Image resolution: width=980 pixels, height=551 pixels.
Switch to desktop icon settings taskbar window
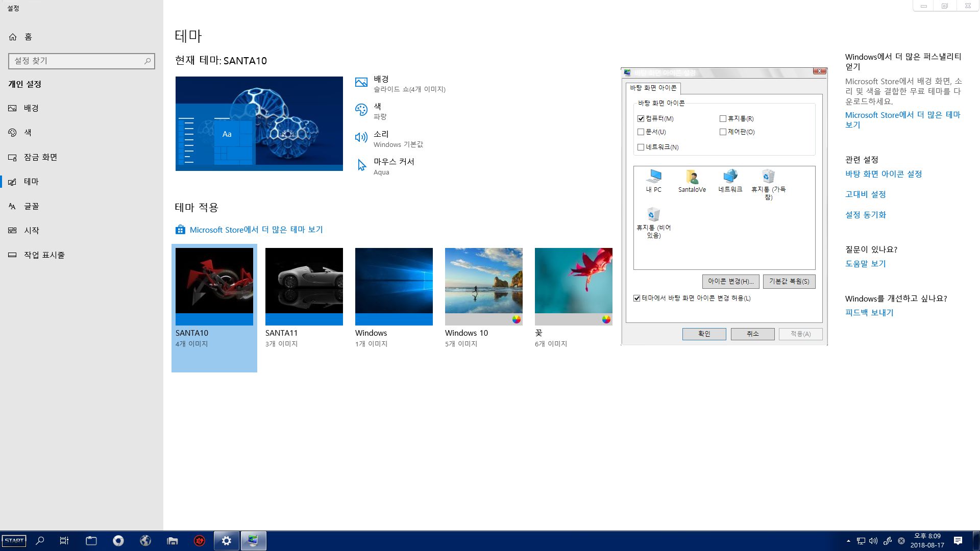click(x=254, y=541)
